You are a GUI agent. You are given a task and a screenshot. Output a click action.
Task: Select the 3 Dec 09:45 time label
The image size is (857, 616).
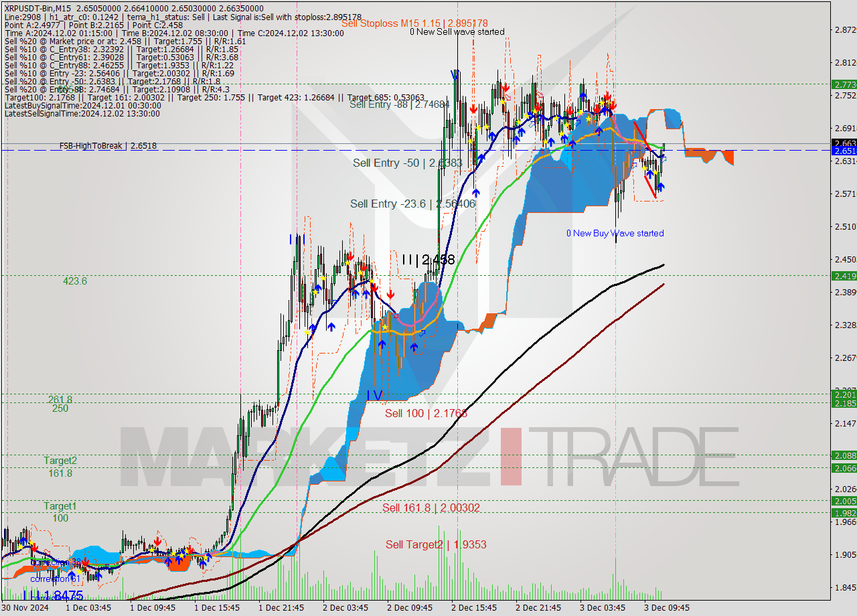(667, 608)
